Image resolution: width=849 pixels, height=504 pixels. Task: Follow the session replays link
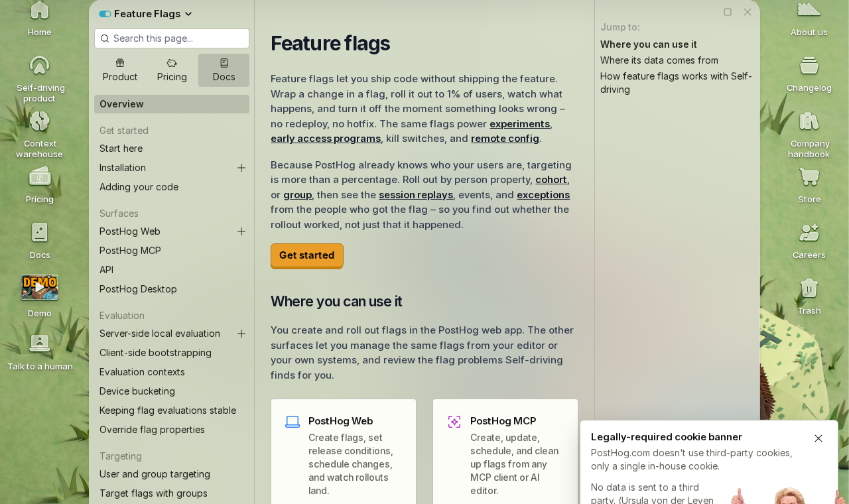click(x=416, y=195)
